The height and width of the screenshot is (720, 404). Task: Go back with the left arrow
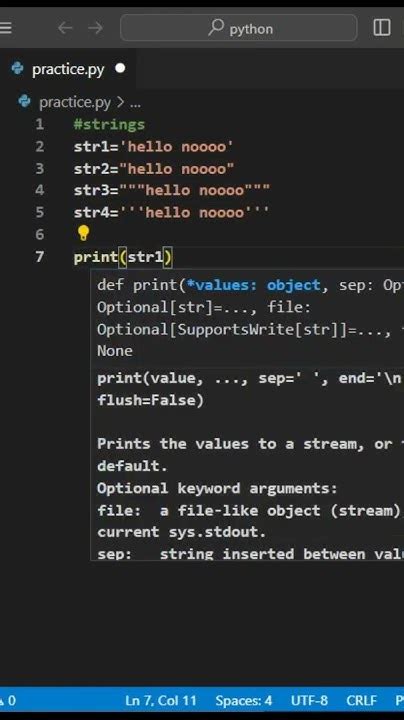[x=65, y=28]
